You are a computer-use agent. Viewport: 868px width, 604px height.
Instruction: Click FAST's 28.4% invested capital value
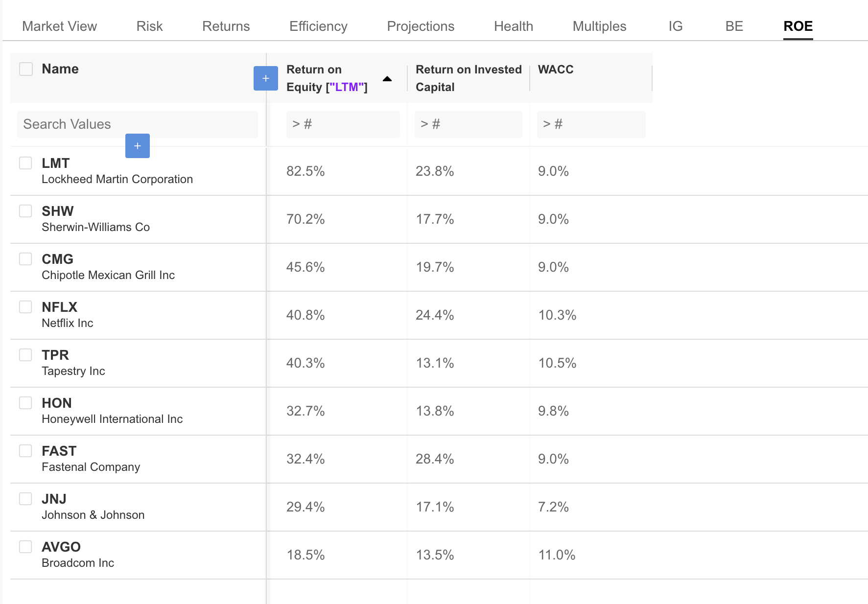pyautogui.click(x=435, y=459)
